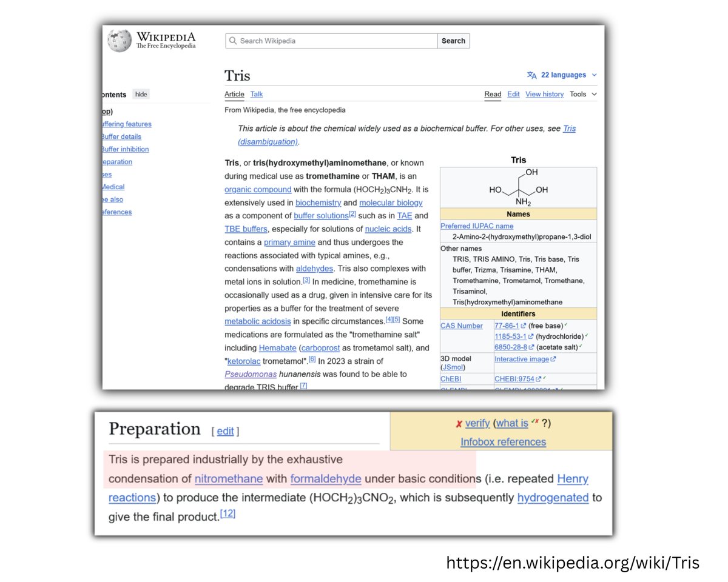Click the red X verify icon

pos(459,424)
